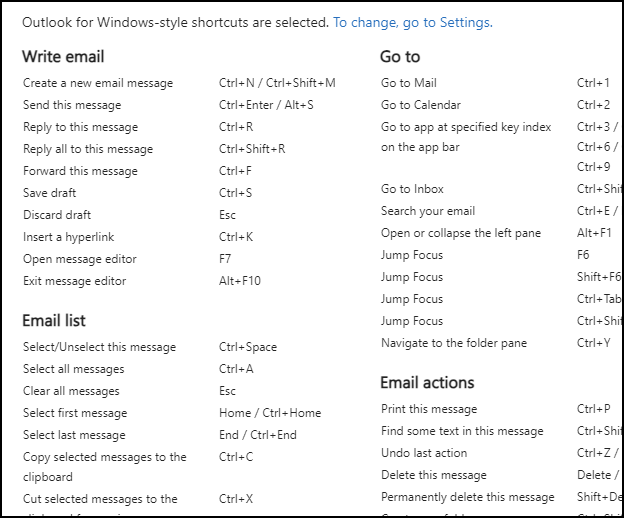
Task: Select the 'F7' shortcut value
Action: 225,259
